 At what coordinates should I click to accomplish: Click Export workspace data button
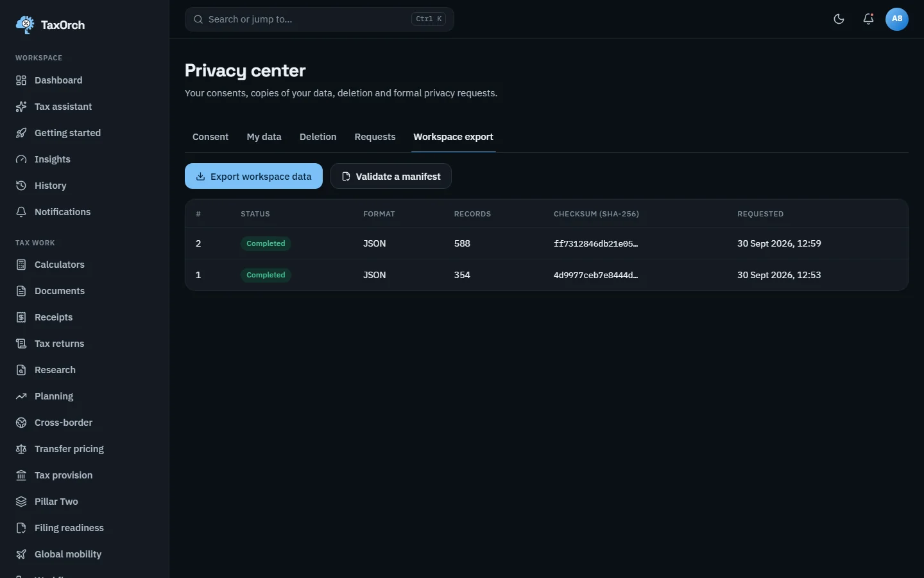point(253,176)
